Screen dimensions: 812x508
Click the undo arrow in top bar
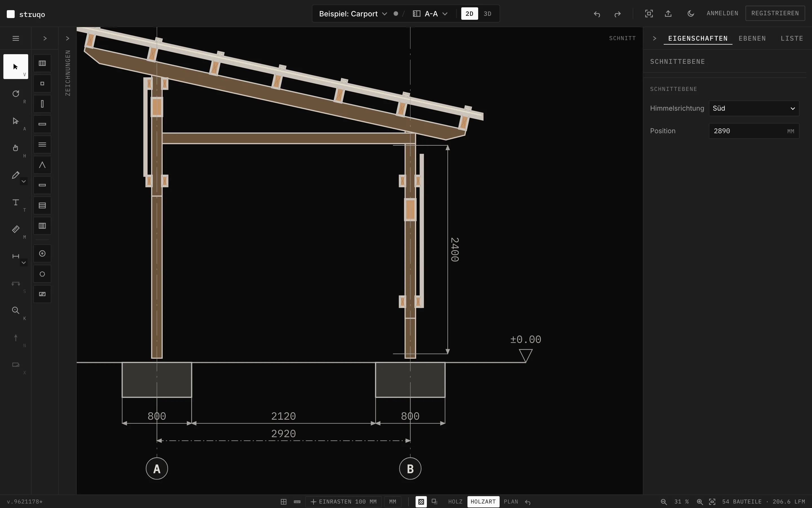(x=597, y=14)
